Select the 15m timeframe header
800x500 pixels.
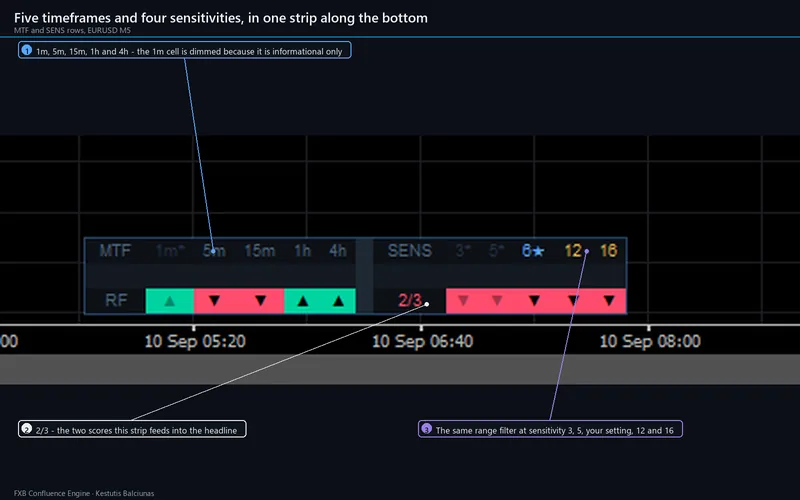pos(260,251)
